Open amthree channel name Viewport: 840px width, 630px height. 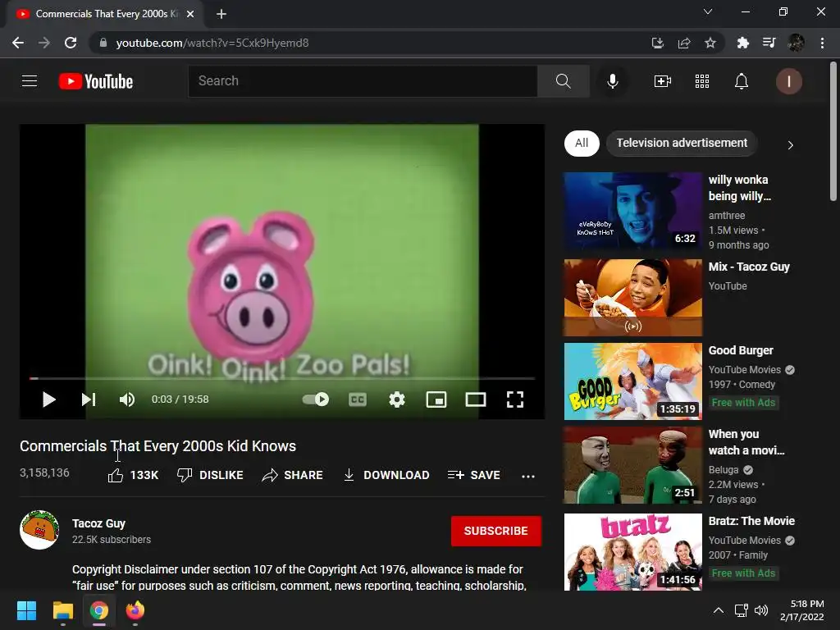coord(727,216)
